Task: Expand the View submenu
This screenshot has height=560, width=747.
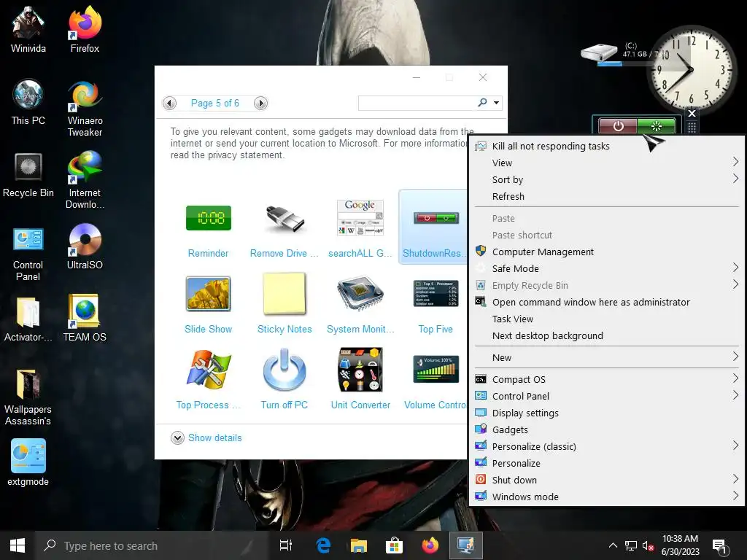Action: click(x=606, y=163)
